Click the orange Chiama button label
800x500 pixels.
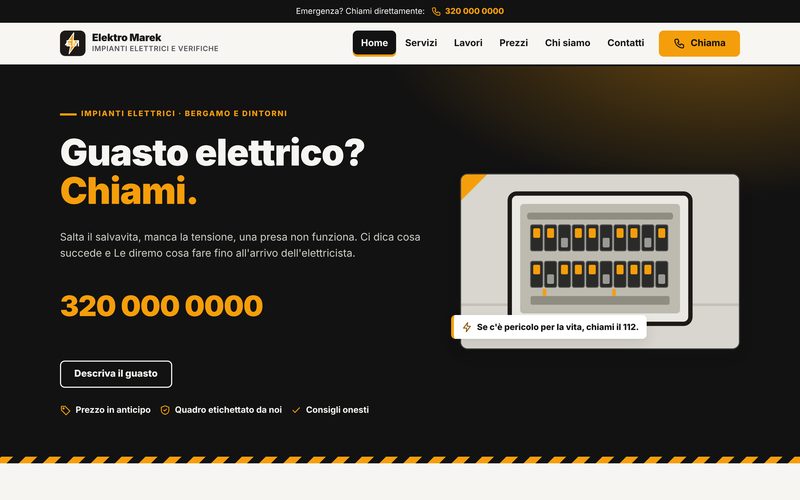708,43
